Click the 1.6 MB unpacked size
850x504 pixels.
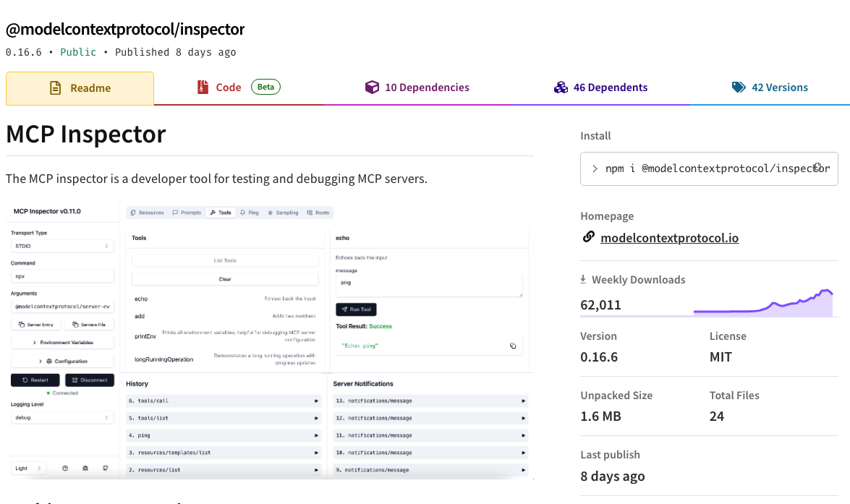[x=600, y=417]
